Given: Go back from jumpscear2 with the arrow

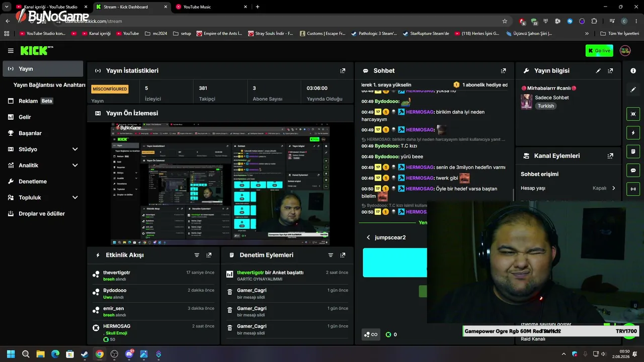Looking at the screenshot, I should 368,237.
